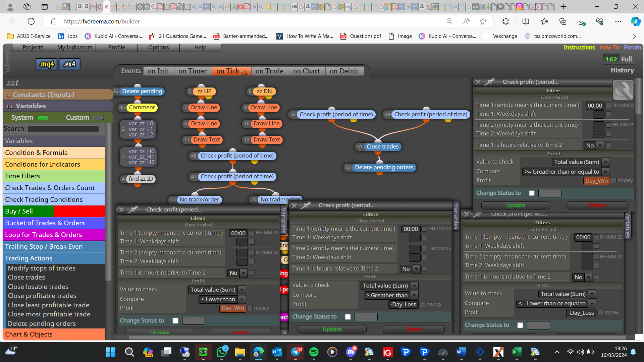
Task: Click the Search blocks input field
Action: tap(63, 129)
